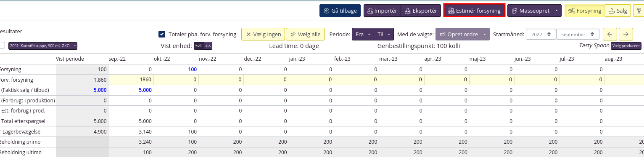Select the sep.-22 column header
The width and height of the screenshot is (644, 158).
point(117,59)
